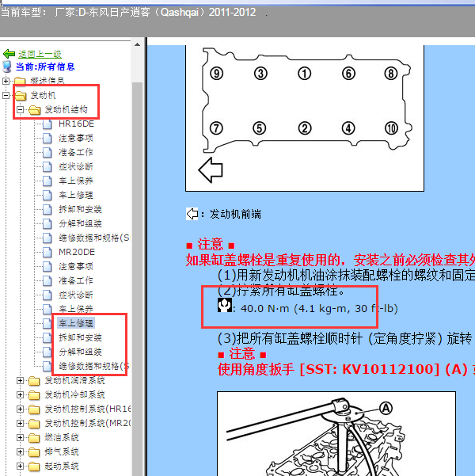Click the 起动系统 folder icon
The height and width of the screenshot is (476, 475).
[x=34, y=466]
